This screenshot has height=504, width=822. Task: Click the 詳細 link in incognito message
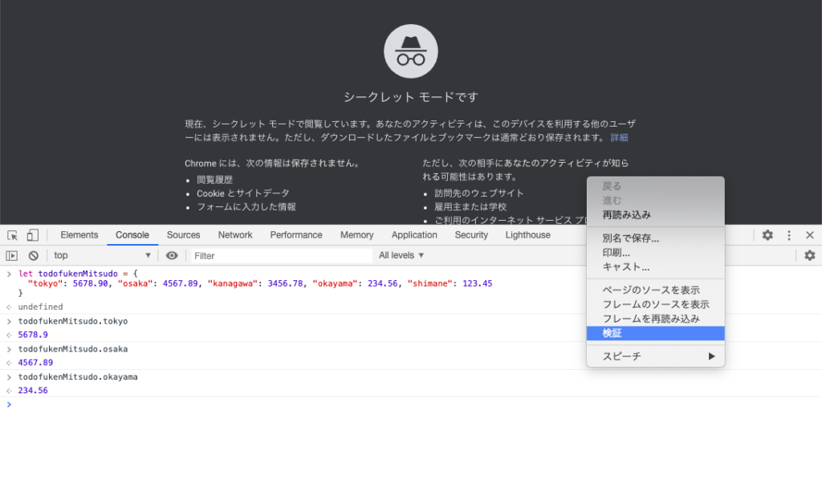click(619, 138)
